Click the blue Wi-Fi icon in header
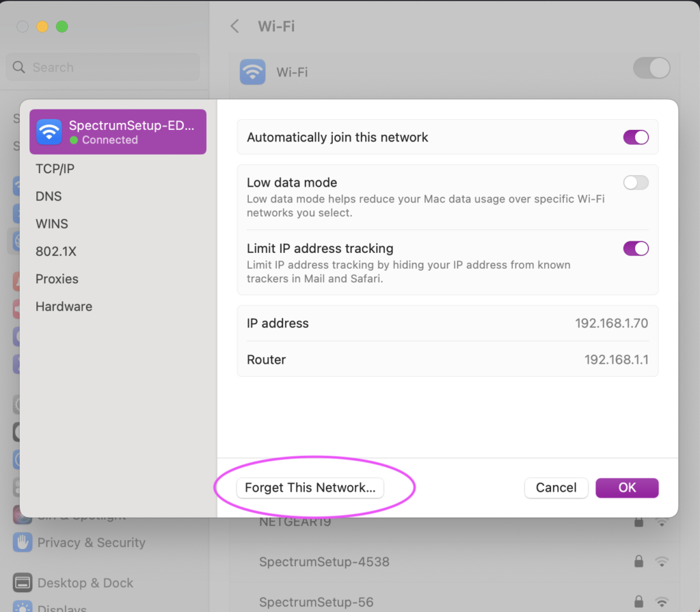This screenshot has height=612, width=700. point(252,71)
